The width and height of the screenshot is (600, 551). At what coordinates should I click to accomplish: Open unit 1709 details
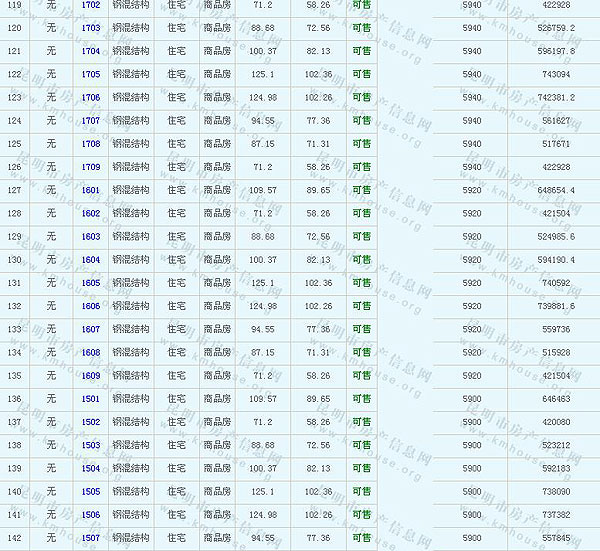[91, 167]
